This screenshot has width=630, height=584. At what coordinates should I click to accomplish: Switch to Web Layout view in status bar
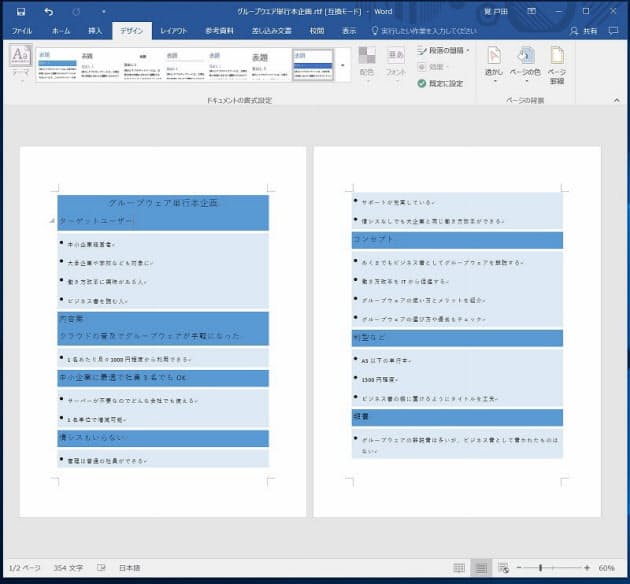pyautogui.click(x=503, y=568)
